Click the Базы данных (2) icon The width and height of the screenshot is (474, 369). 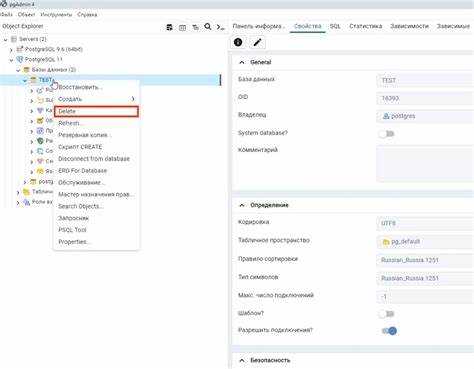pyautogui.click(x=26, y=70)
